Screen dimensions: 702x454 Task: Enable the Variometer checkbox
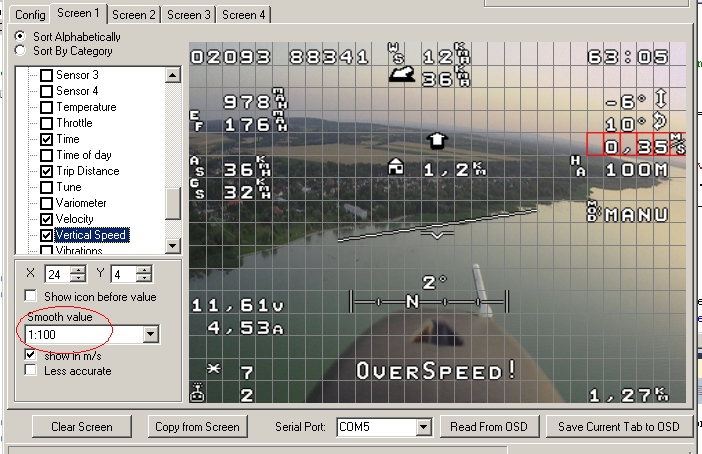pyautogui.click(x=46, y=203)
